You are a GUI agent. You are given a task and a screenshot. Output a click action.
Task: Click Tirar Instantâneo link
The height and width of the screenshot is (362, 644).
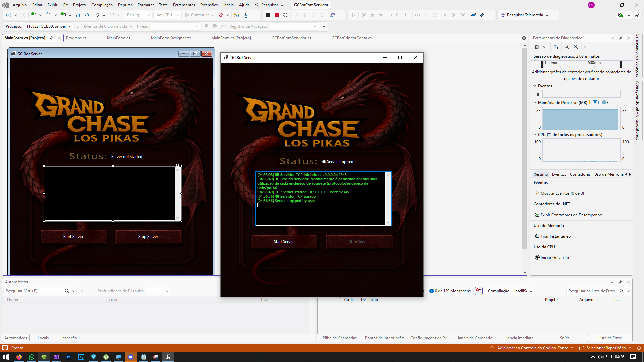pyautogui.click(x=555, y=236)
